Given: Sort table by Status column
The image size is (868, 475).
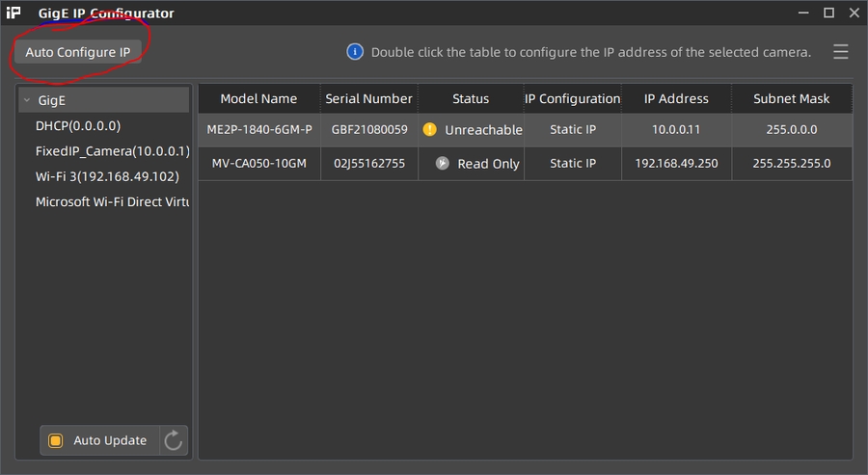Looking at the screenshot, I should tap(471, 98).
